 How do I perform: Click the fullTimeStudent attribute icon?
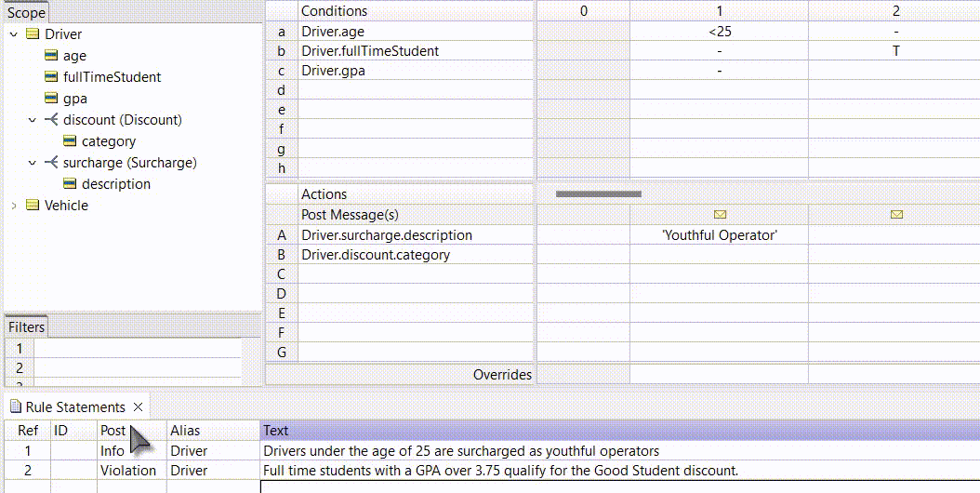[x=51, y=77]
